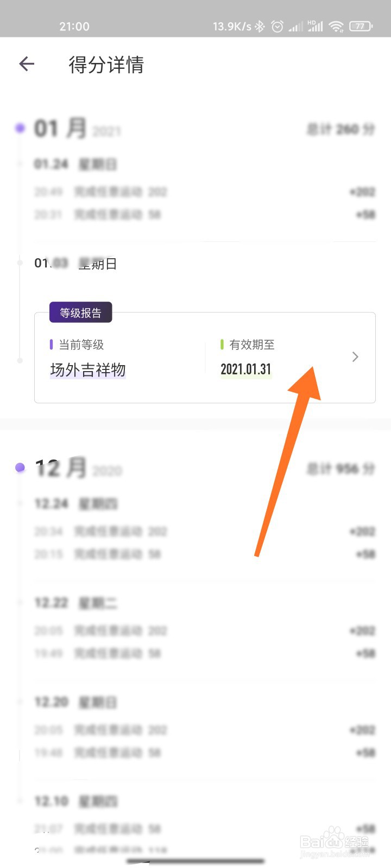Select the 12.20 date entry
Screen dimensions: 391x868
coord(52,702)
